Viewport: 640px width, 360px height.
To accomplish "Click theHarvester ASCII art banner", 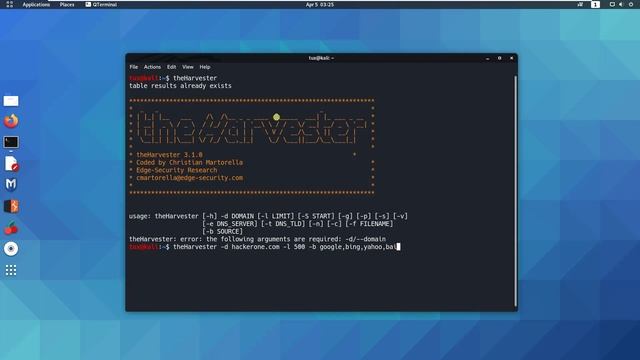I will [251, 128].
